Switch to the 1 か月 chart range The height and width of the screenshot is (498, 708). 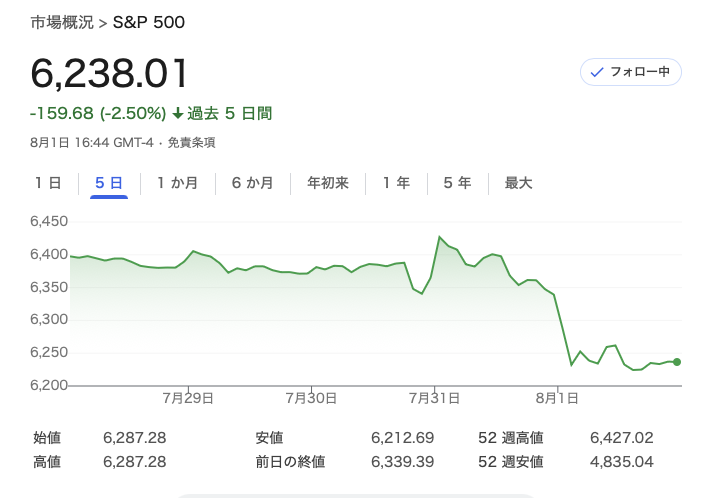coord(177,183)
